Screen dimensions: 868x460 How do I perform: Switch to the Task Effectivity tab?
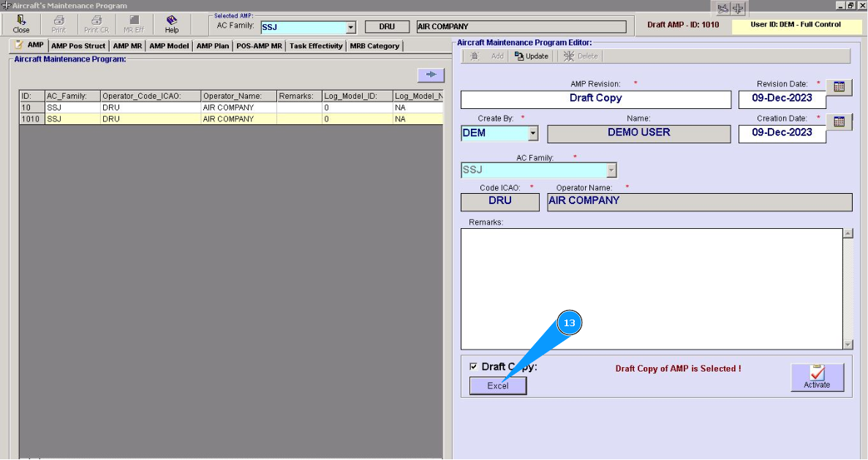point(316,46)
